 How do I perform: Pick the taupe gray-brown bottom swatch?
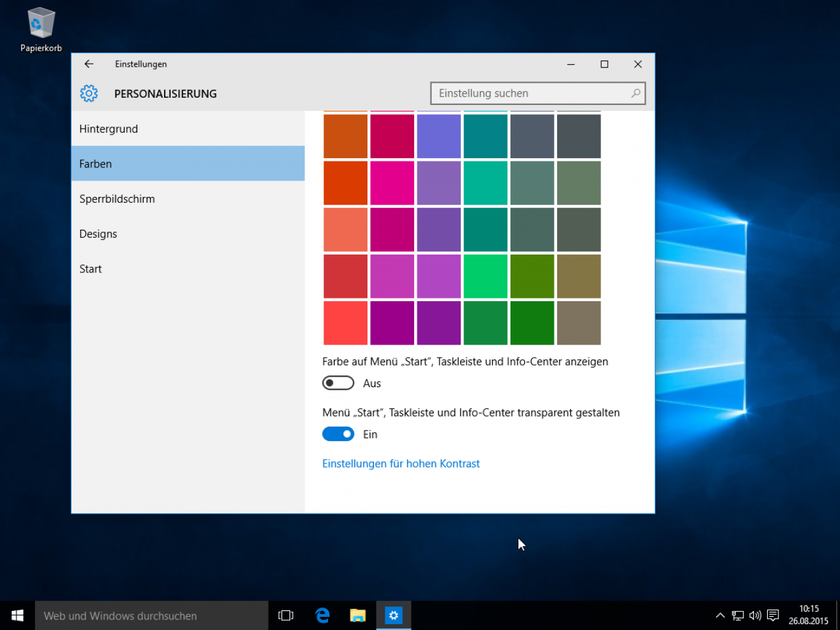tap(579, 323)
